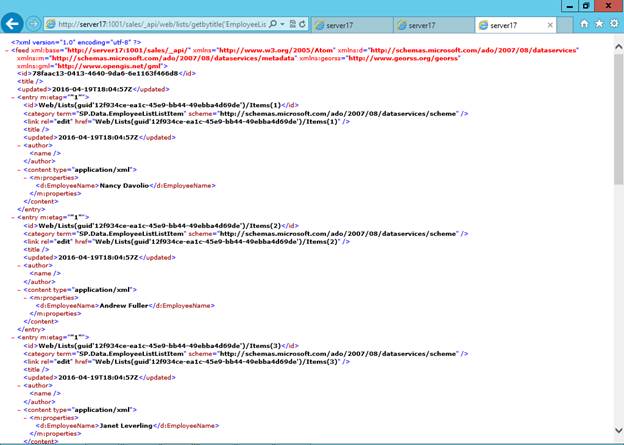Refresh the page with reload icon
The height and width of the screenshot is (445, 624).
pyautogui.click(x=302, y=24)
